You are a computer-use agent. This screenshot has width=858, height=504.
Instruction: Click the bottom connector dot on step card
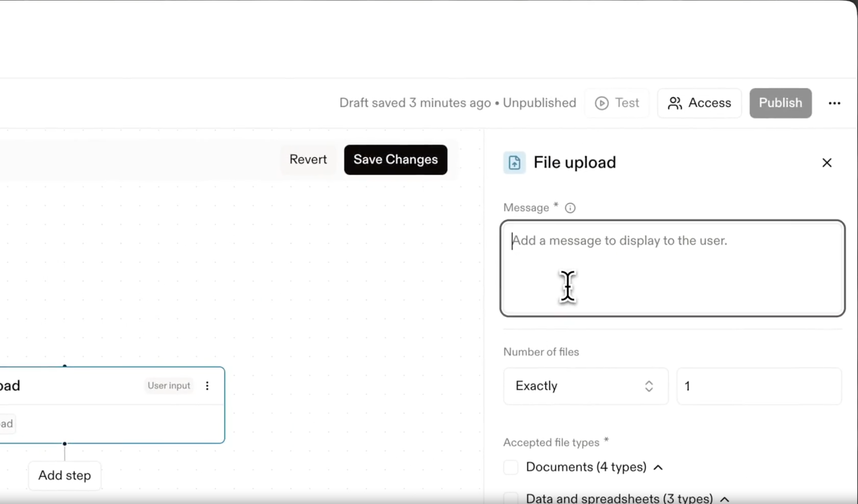[65, 444]
